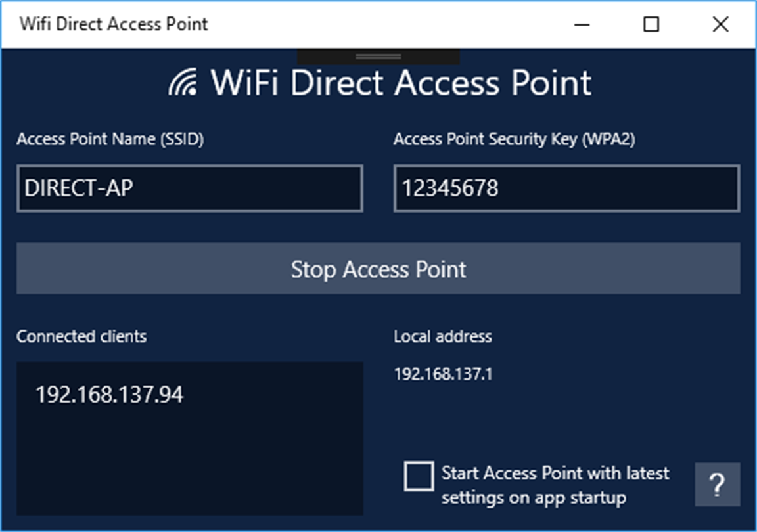Viewport: 757px width, 532px height.
Task: Click the local address 192.168.137.1
Action: pos(444,375)
